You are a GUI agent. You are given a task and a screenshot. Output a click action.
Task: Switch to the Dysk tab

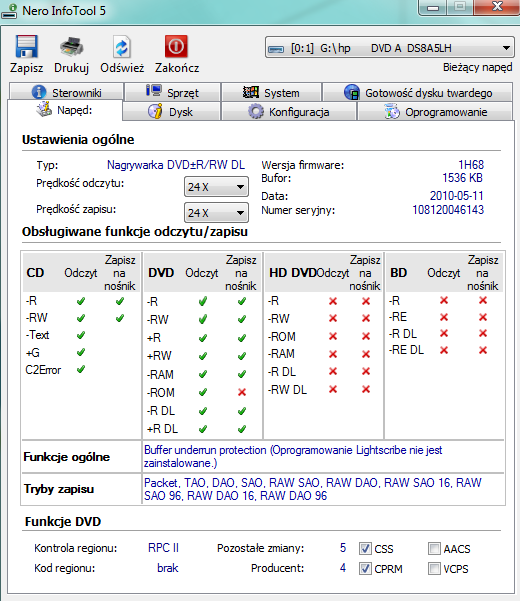pyautogui.click(x=172, y=112)
